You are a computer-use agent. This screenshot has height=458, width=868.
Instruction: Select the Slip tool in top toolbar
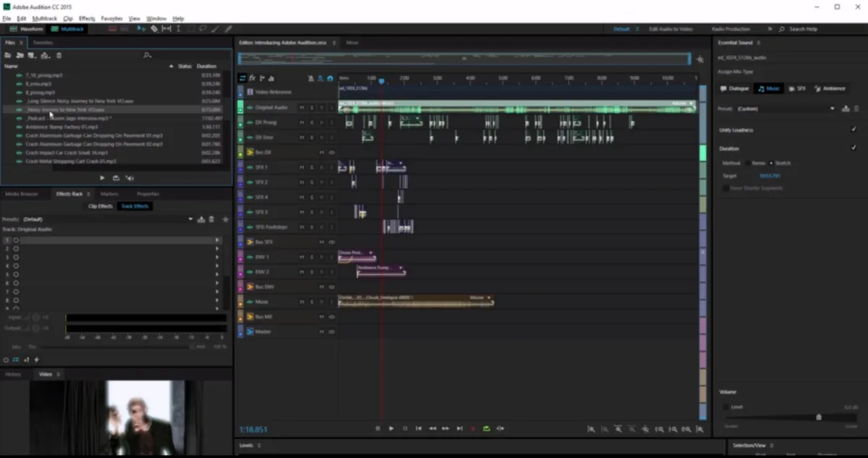(166, 29)
